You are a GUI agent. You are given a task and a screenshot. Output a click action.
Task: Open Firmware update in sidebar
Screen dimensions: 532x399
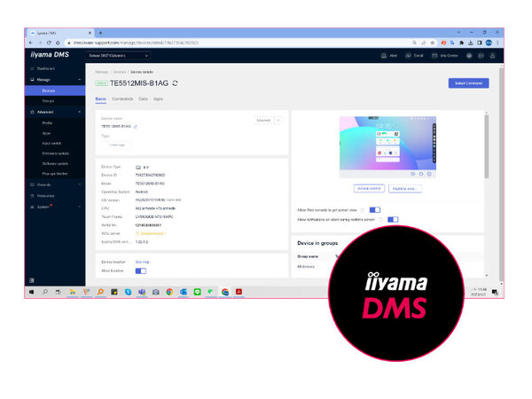click(58, 153)
